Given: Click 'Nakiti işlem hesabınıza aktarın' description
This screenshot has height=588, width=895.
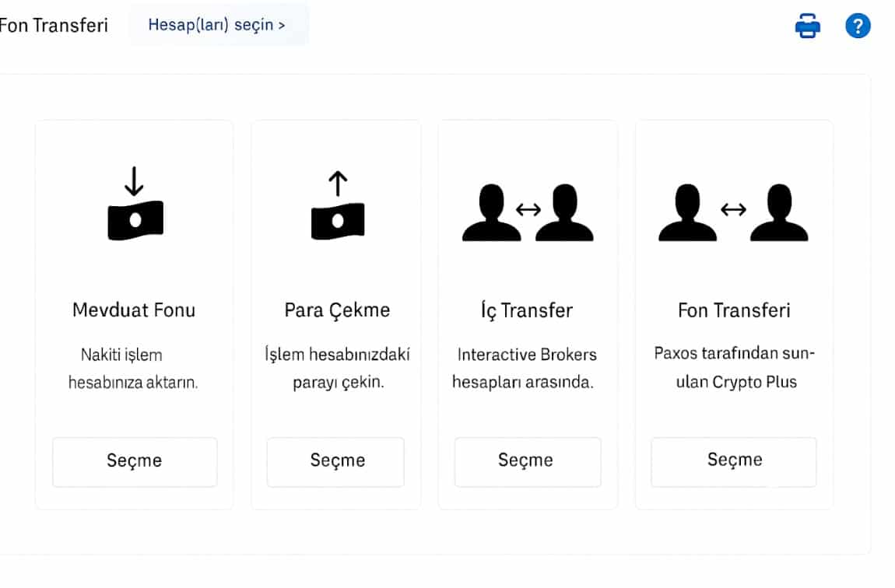Looking at the screenshot, I should pos(133,369).
